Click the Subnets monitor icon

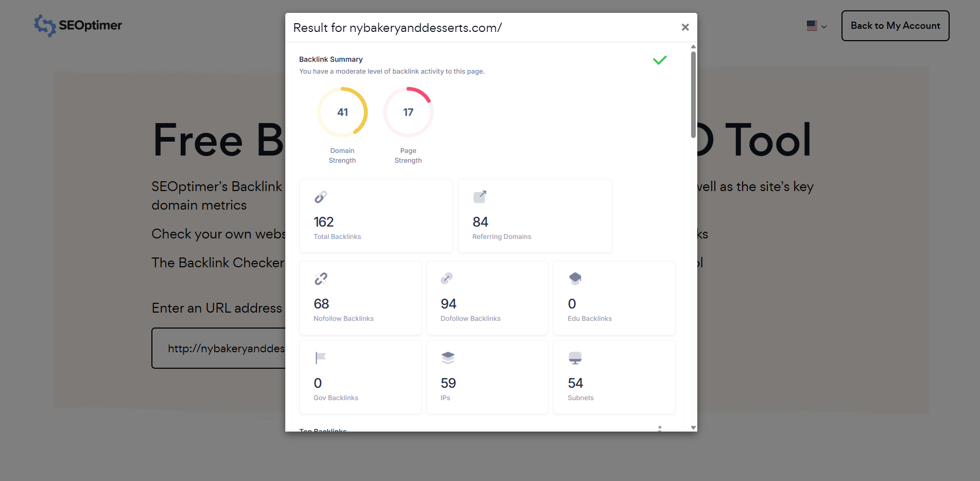[575, 358]
